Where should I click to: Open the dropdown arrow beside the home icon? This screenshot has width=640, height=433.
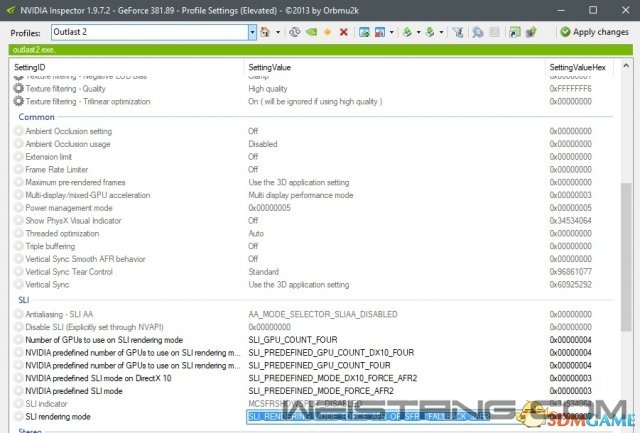tap(278, 32)
